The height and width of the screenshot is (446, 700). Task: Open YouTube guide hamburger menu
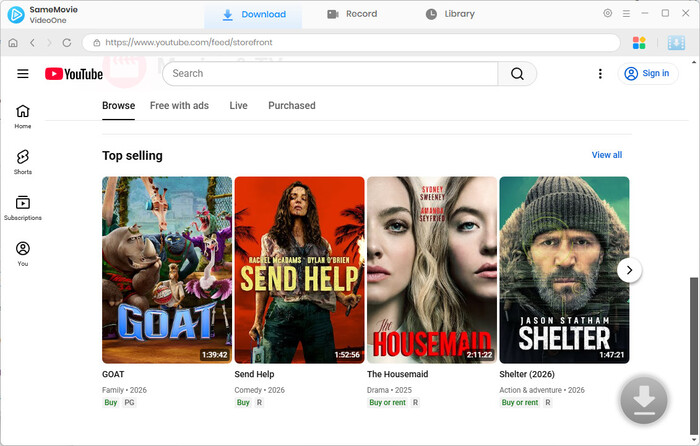pyautogui.click(x=23, y=74)
